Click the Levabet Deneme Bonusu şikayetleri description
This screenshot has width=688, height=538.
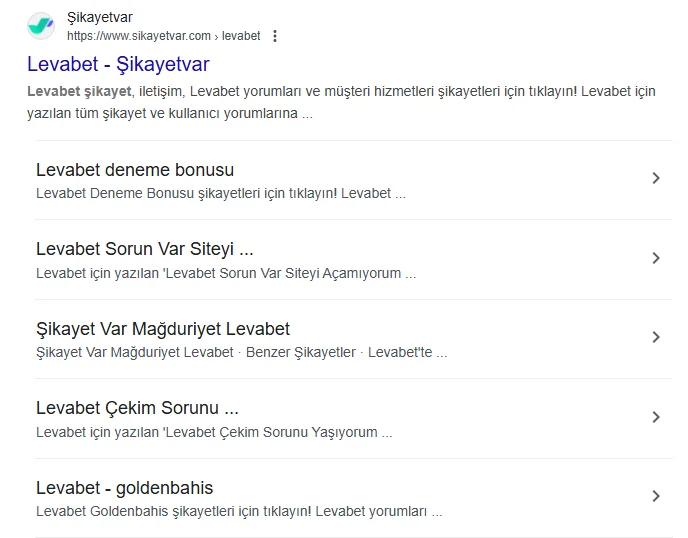click(221, 194)
